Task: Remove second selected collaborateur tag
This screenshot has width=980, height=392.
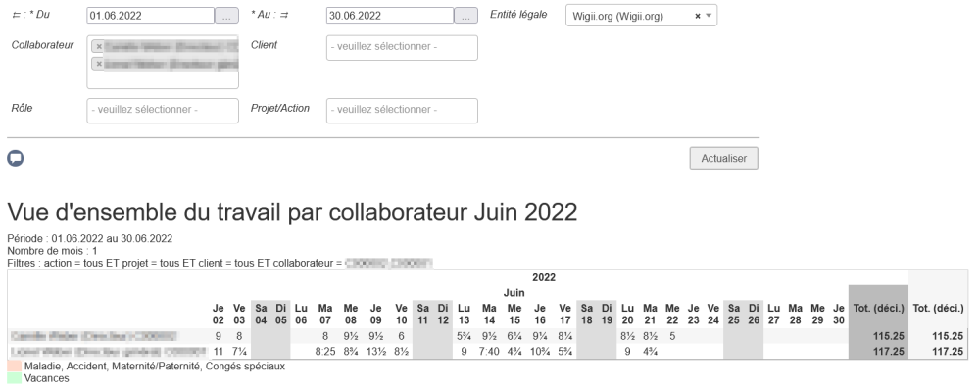Action: (98, 63)
